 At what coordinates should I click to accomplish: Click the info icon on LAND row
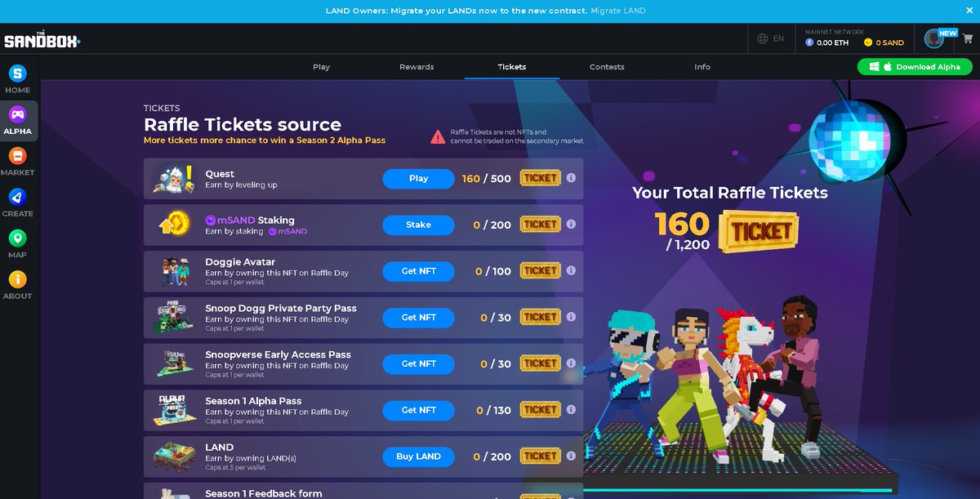pyautogui.click(x=571, y=457)
